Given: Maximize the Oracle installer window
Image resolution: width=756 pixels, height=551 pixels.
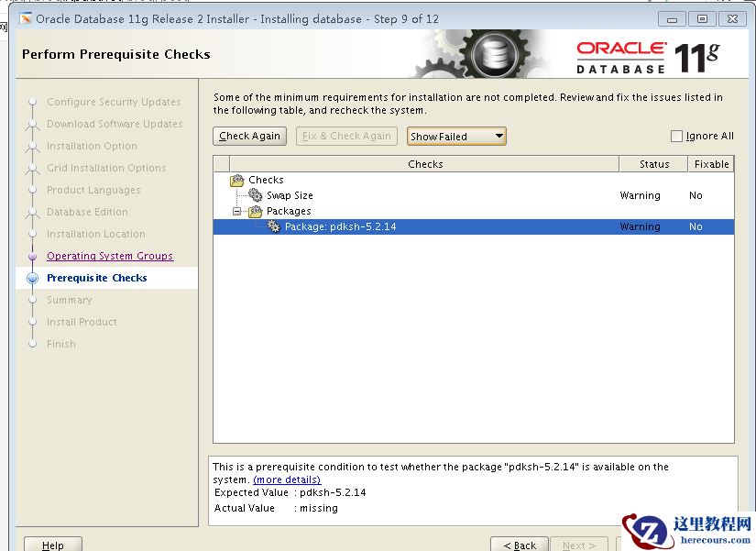Looking at the screenshot, I should point(702,19).
